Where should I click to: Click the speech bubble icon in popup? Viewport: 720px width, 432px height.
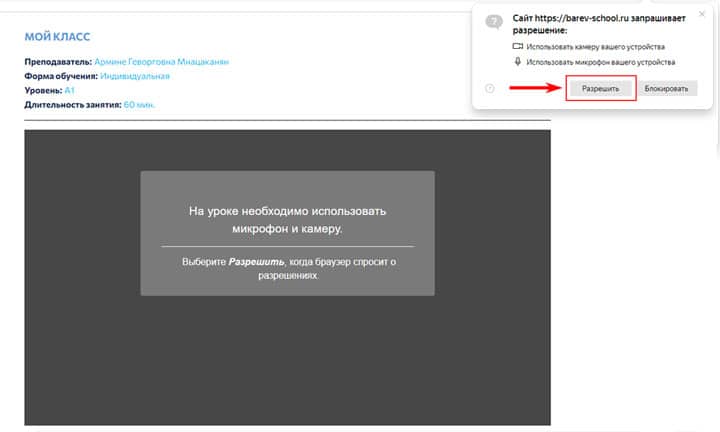pos(494,22)
